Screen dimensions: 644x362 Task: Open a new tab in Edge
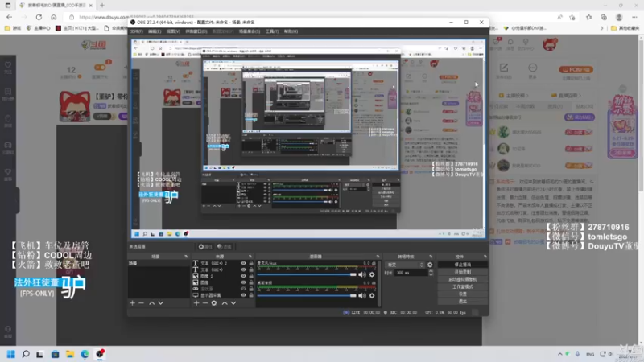(x=102, y=6)
